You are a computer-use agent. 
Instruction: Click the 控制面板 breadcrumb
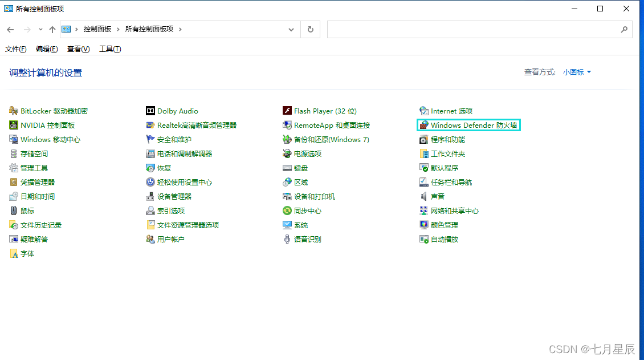pos(97,29)
